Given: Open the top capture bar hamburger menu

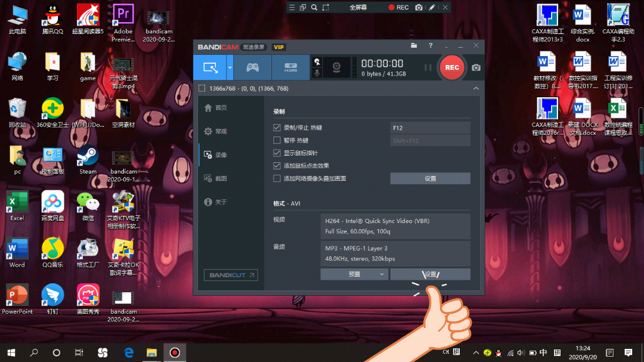Looking at the screenshot, I should 292,7.
